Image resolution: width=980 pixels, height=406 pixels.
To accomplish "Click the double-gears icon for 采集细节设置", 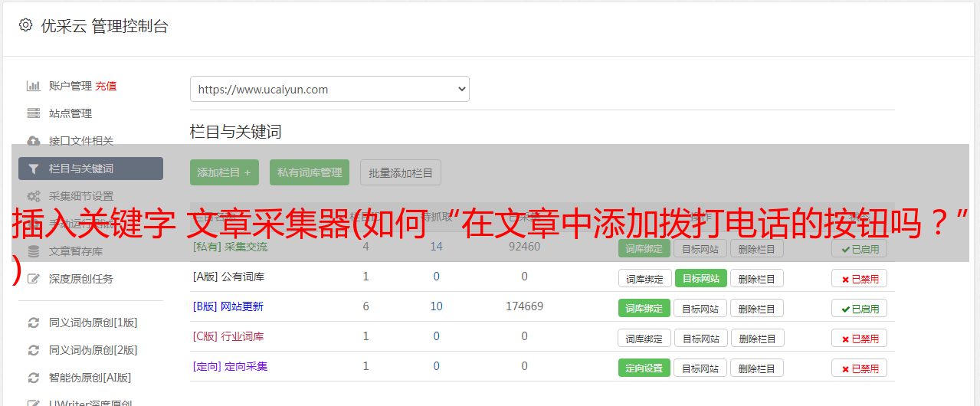I will click(33, 196).
